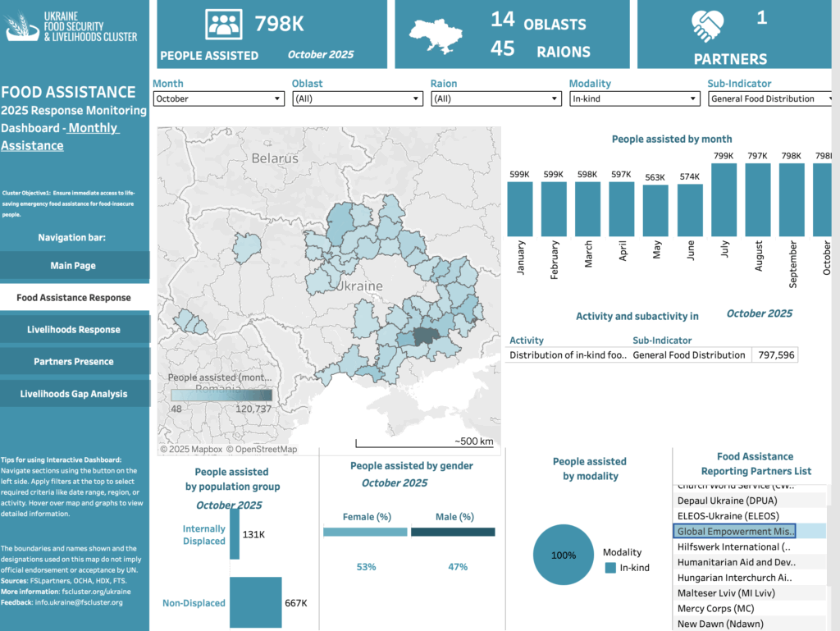
Task: Open the Livelihoods Gap Analysis page
Action: point(74,394)
